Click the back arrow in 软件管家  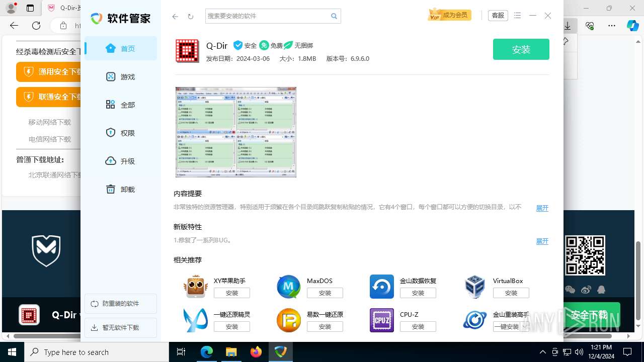tap(175, 17)
